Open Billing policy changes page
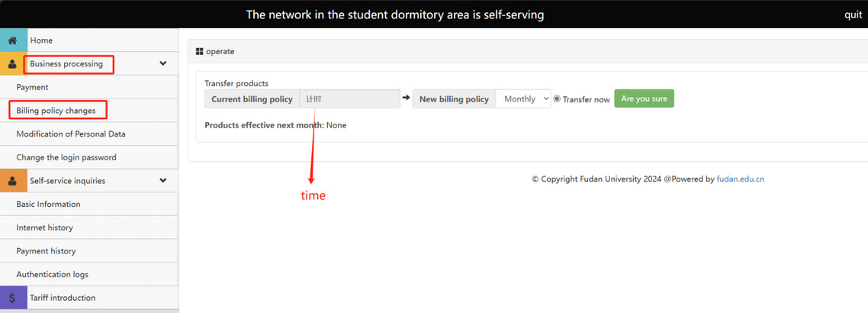 tap(56, 111)
